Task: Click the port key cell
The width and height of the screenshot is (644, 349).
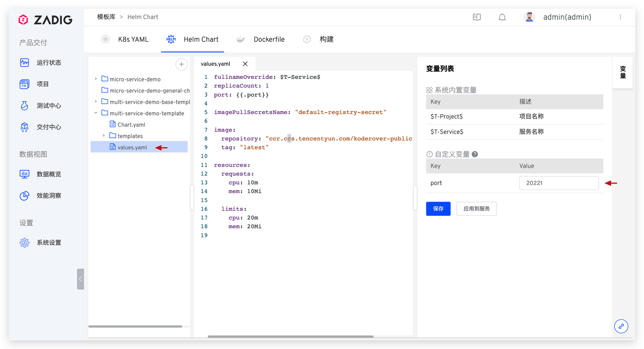Action: (436, 183)
